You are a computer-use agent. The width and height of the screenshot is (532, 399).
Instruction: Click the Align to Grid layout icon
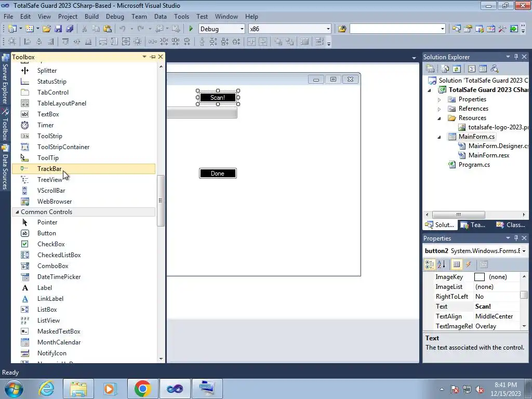[12, 42]
